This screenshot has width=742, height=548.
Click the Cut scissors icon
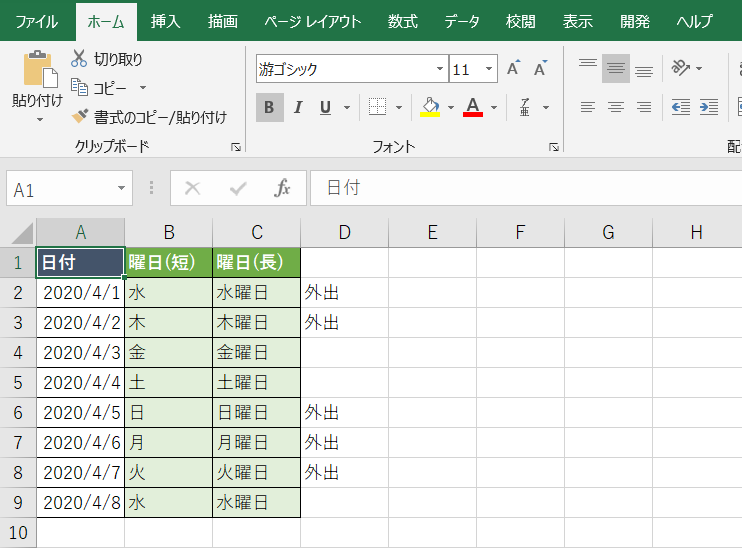point(79,58)
